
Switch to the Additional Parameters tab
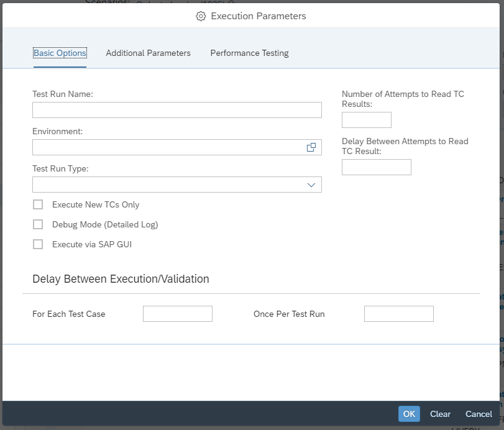(x=148, y=53)
